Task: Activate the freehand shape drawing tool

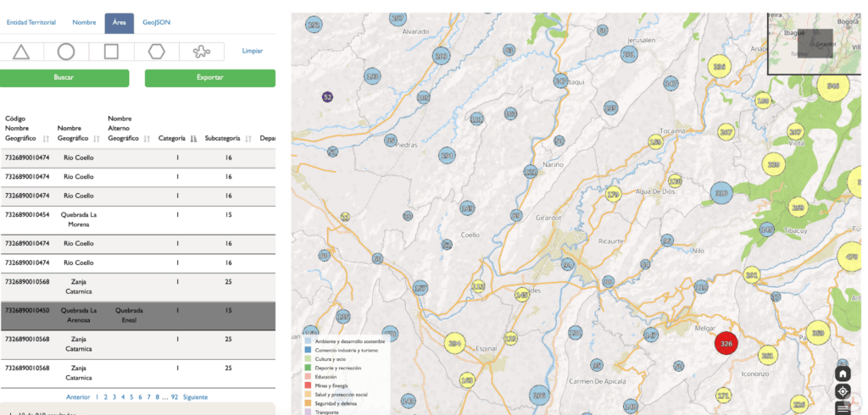Action: click(201, 52)
